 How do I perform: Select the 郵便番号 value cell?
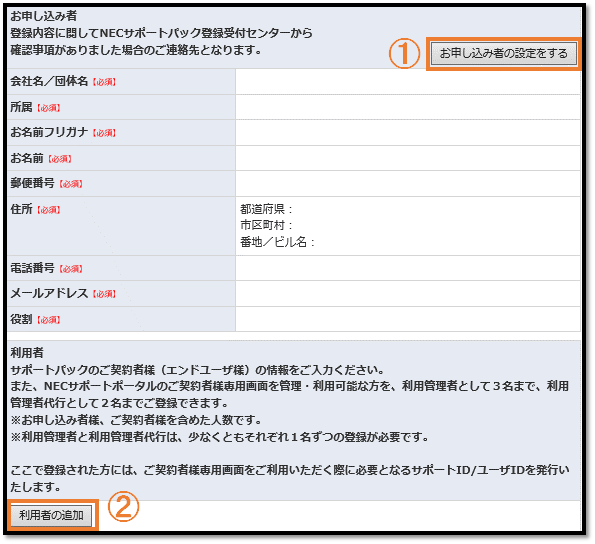[x=408, y=184]
